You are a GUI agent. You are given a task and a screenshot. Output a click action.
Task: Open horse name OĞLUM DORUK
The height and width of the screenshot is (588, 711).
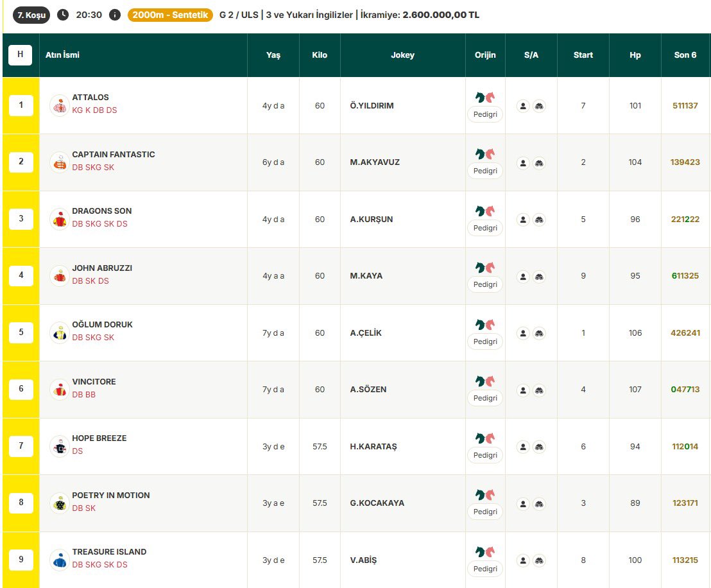103,324
